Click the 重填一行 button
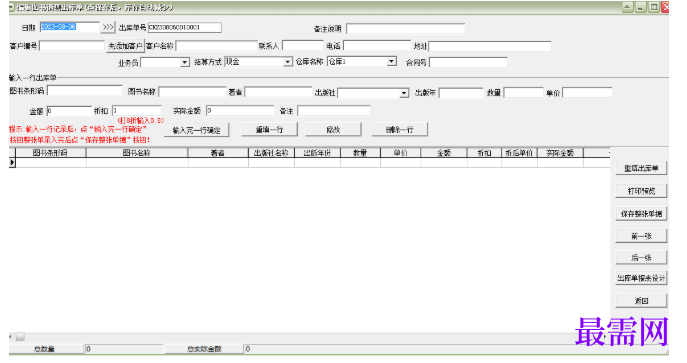Image resolution: width=687 pixels, height=363 pixels. 269,130
